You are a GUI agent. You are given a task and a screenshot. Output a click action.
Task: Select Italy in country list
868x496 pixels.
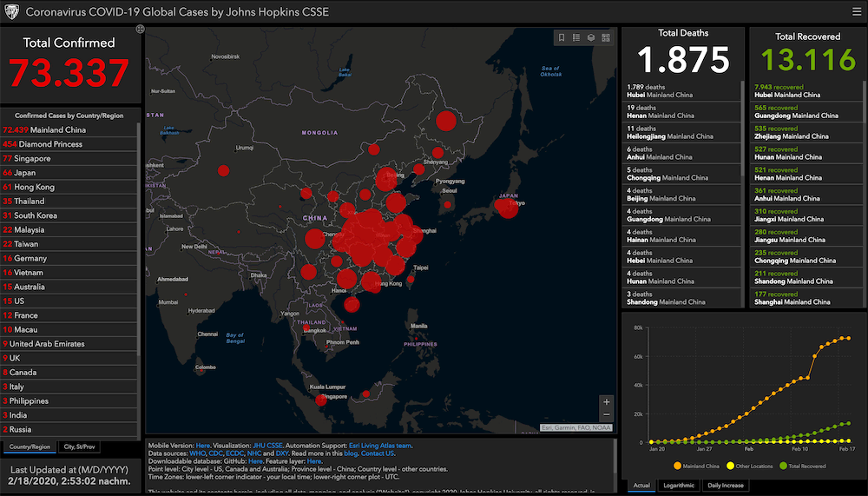(69, 387)
